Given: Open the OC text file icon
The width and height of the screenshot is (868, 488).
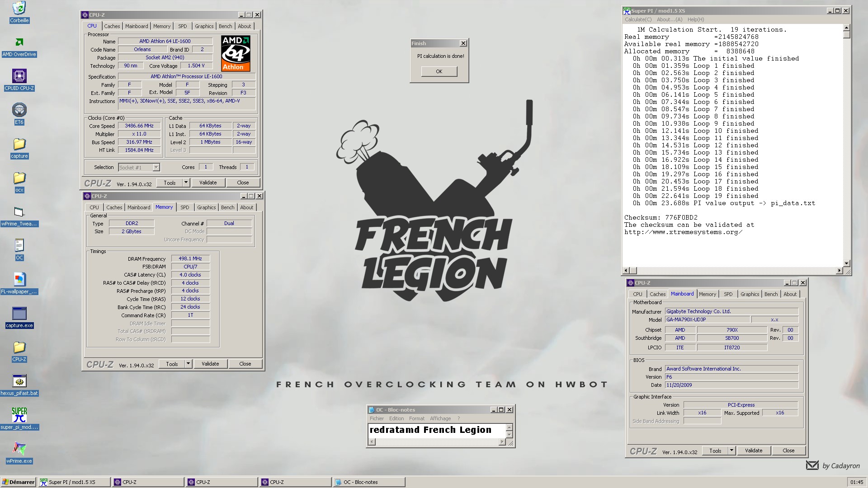Looking at the screenshot, I should (19, 245).
